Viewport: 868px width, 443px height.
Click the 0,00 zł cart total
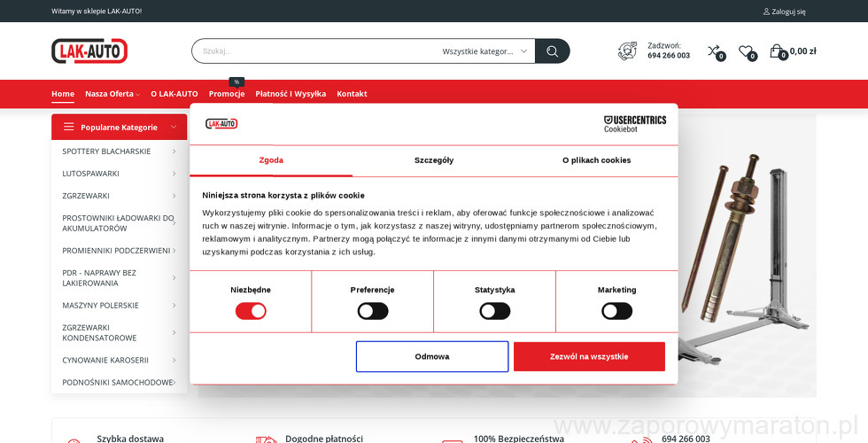(x=802, y=51)
